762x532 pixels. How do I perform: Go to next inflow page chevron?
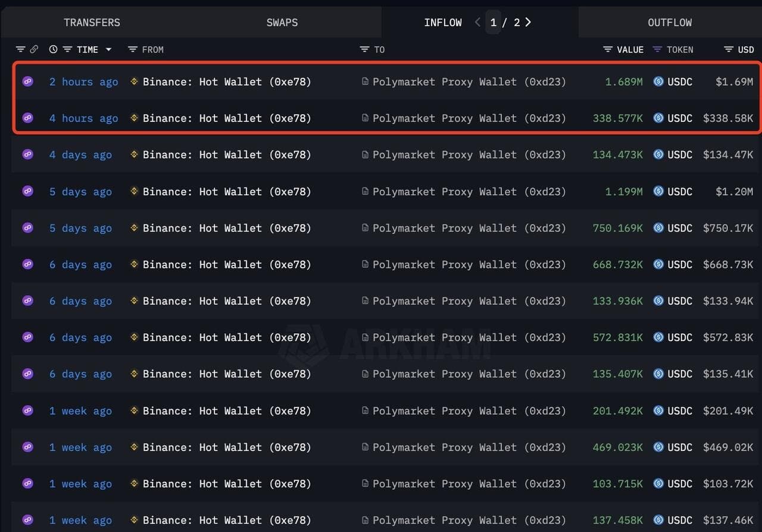point(528,22)
